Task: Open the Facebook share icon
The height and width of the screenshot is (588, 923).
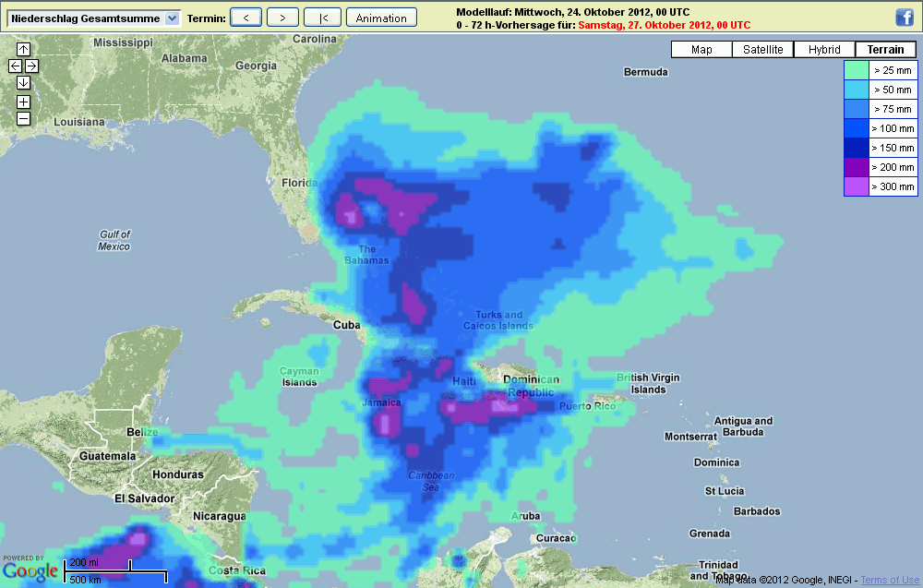Action: coord(905,18)
